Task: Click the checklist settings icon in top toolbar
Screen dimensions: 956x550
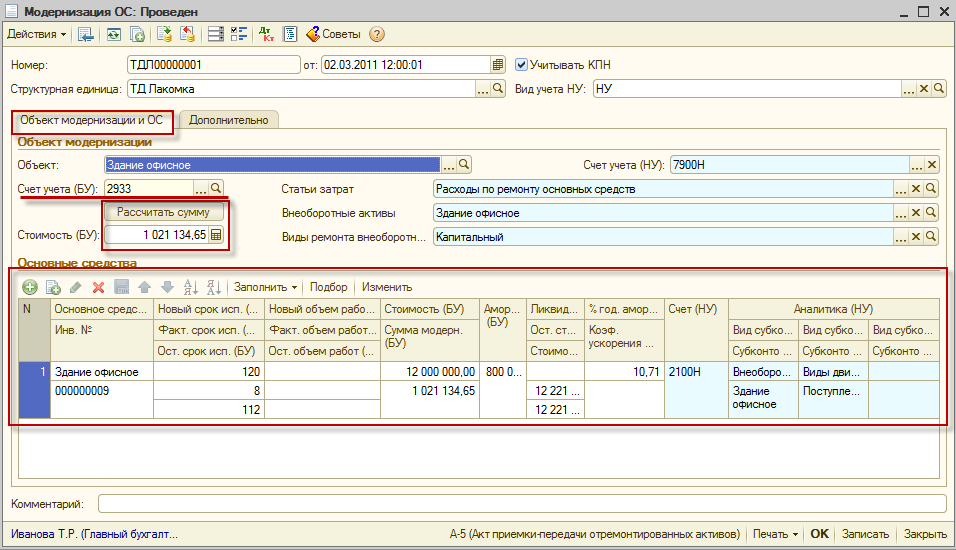Action: pos(238,35)
